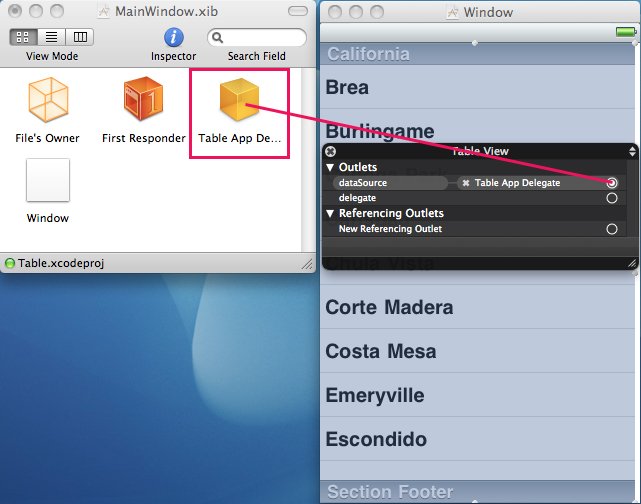This screenshot has height=504, width=641.
Task: Click the delegate outlet connection circle
Action: (x=612, y=198)
